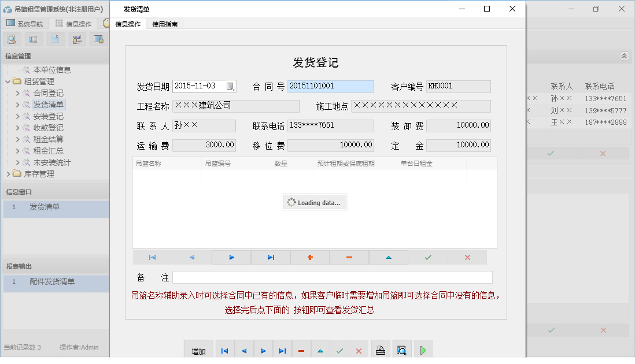635x364 pixels.
Task: Add a new grid row with plus icon
Action: pyautogui.click(x=310, y=257)
